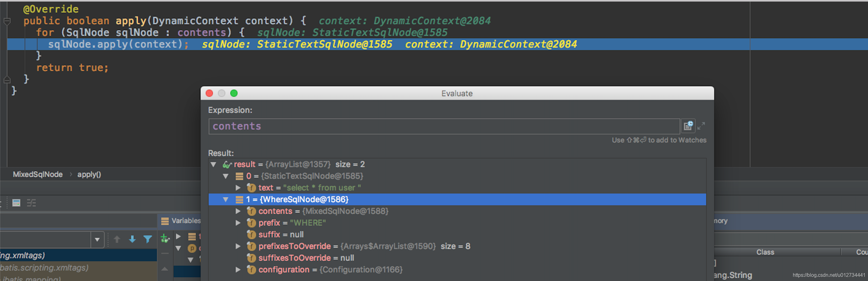
Task: Click the fold end marker in the gutter
Action: 7,80
